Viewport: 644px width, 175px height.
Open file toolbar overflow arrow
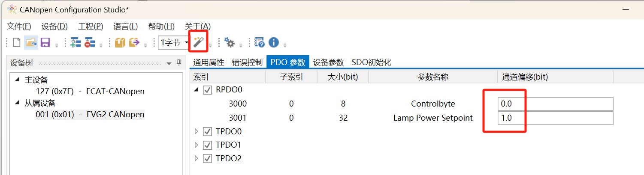[57, 44]
